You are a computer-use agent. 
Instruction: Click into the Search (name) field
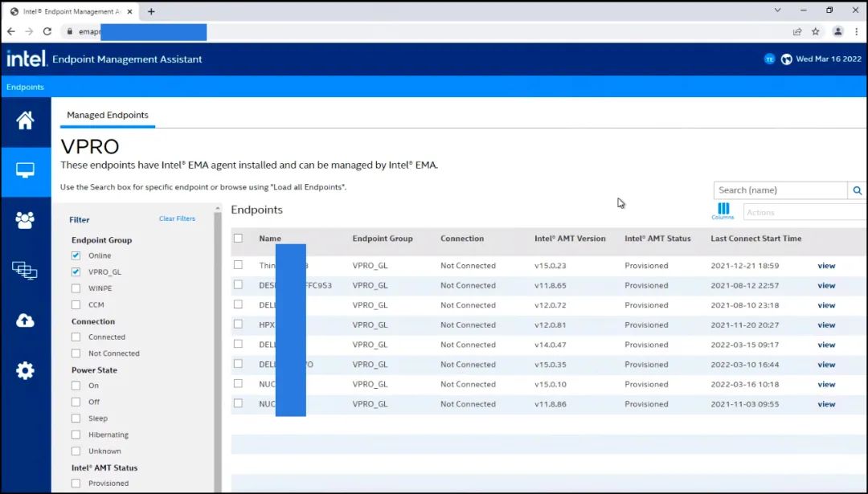[x=780, y=190]
